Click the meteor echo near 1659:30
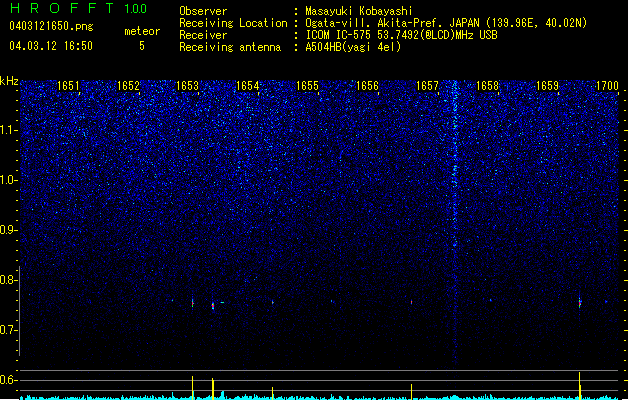This screenshot has height=400, width=629. click(x=580, y=303)
